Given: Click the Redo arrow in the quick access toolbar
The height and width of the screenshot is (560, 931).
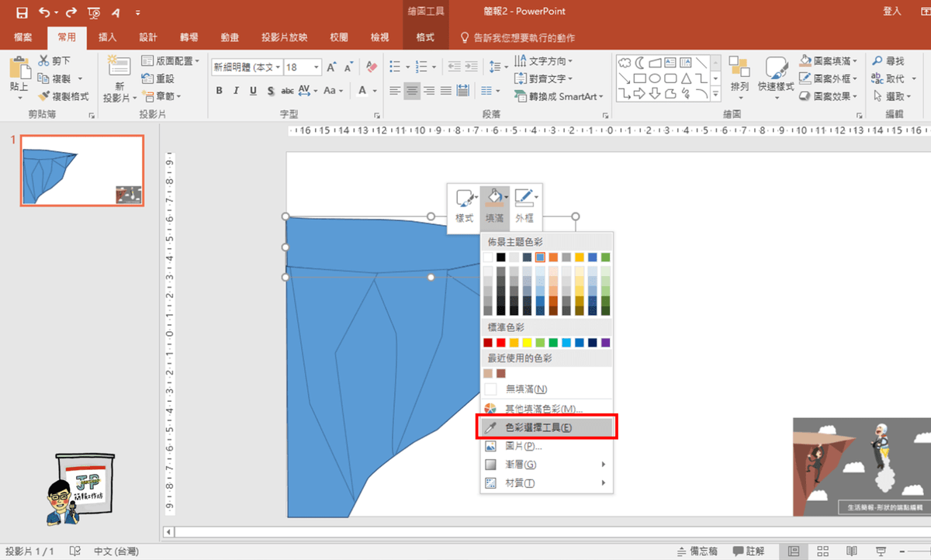Looking at the screenshot, I should click(x=71, y=12).
